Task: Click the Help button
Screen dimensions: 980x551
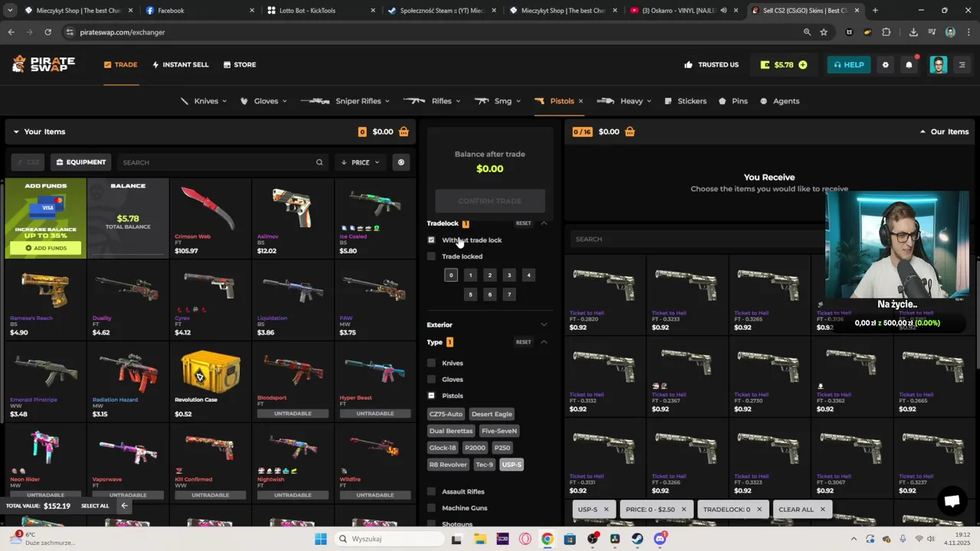Action: click(x=848, y=65)
